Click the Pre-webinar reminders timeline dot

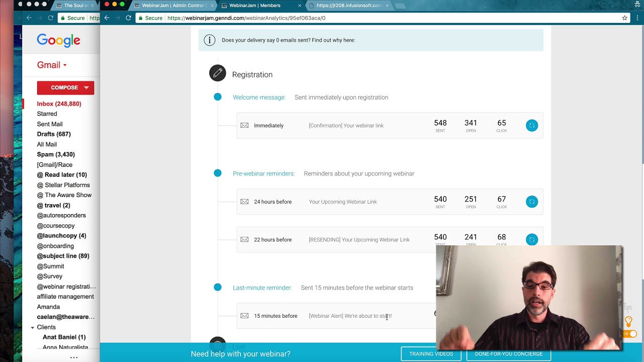(217, 173)
